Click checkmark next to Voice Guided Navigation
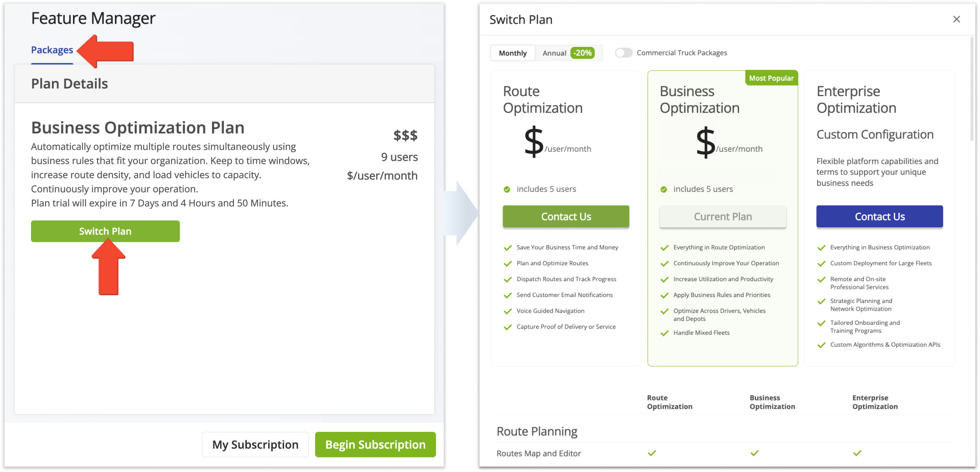980x472 pixels. coord(508,311)
